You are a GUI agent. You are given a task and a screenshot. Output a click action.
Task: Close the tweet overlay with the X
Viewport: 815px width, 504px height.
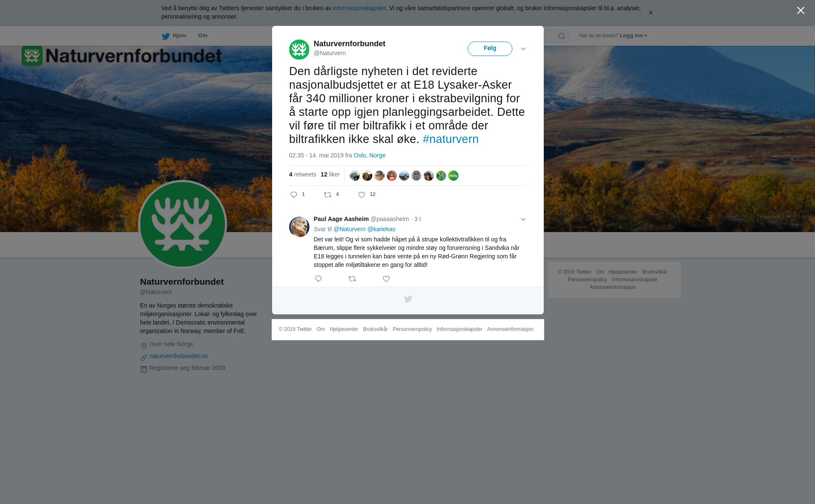(801, 11)
